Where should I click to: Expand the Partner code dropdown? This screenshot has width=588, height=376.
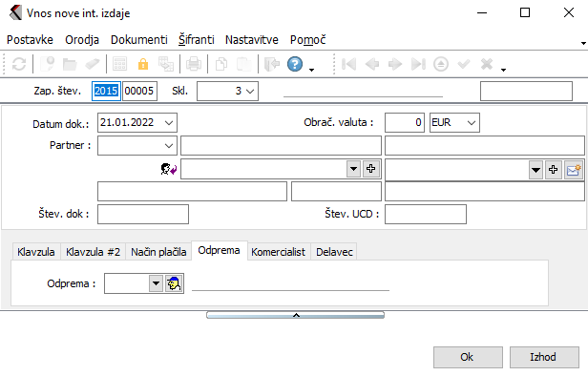click(169, 146)
